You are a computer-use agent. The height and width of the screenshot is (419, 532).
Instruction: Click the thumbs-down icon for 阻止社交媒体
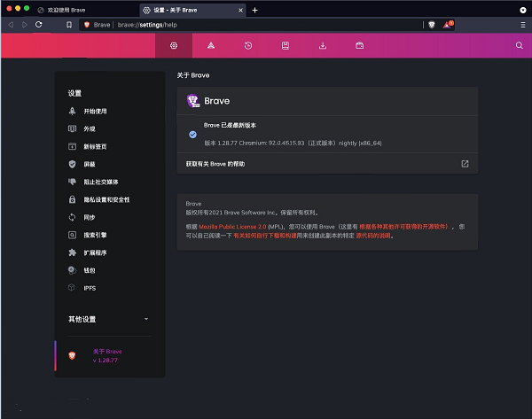pyautogui.click(x=73, y=182)
